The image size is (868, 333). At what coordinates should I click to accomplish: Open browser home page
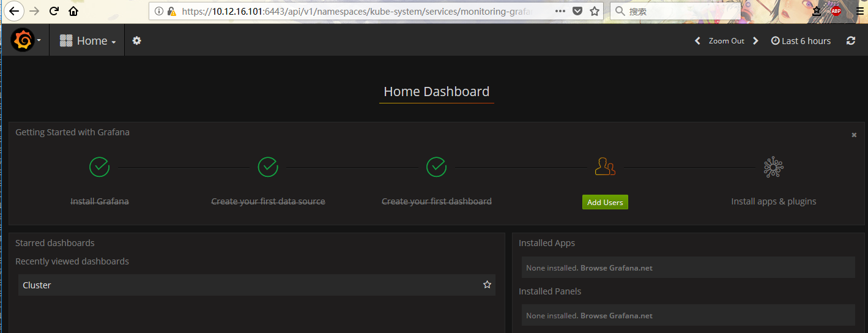pyautogui.click(x=73, y=11)
